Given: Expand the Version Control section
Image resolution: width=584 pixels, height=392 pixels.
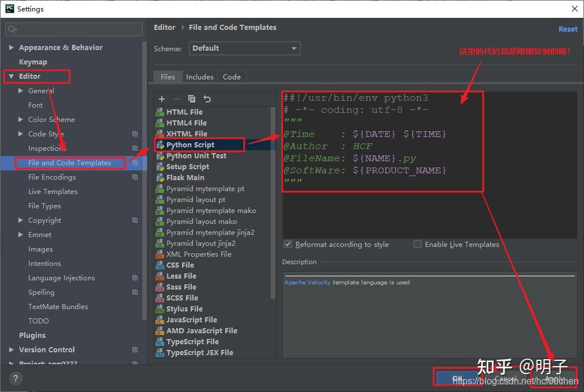Looking at the screenshot, I should [11, 349].
